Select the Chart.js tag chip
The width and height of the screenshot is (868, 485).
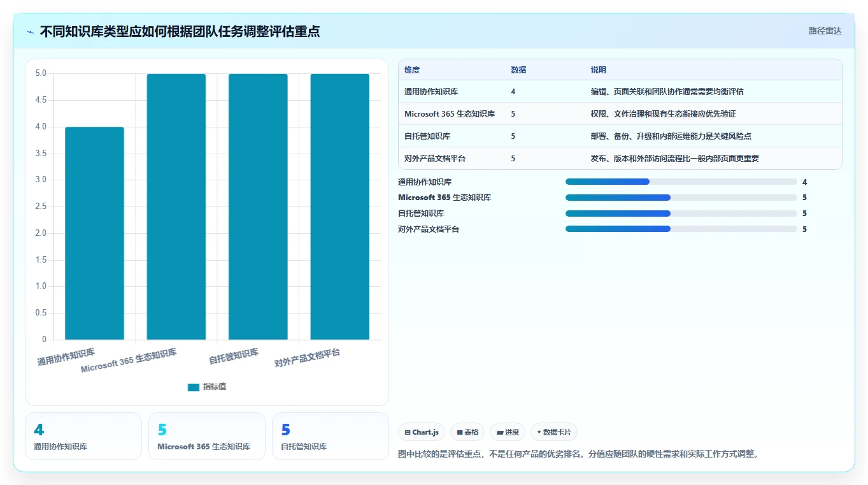422,432
